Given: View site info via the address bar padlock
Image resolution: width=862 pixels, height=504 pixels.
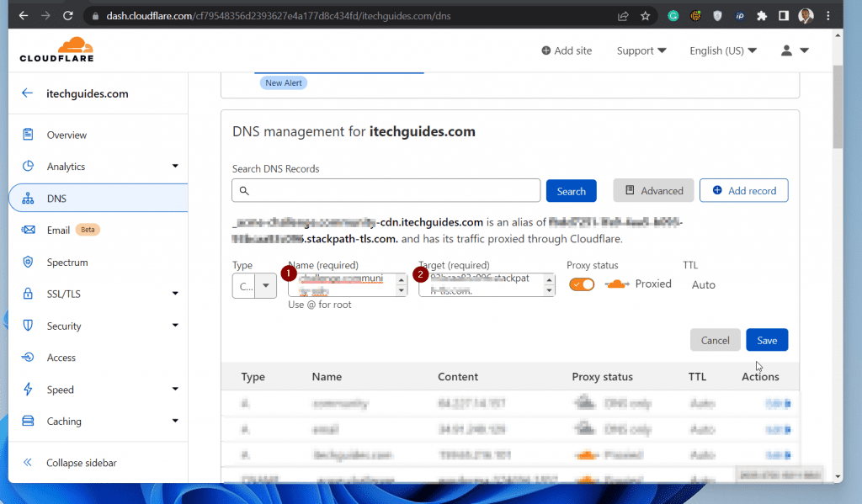Looking at the screenshot, I should coord(95,16).
